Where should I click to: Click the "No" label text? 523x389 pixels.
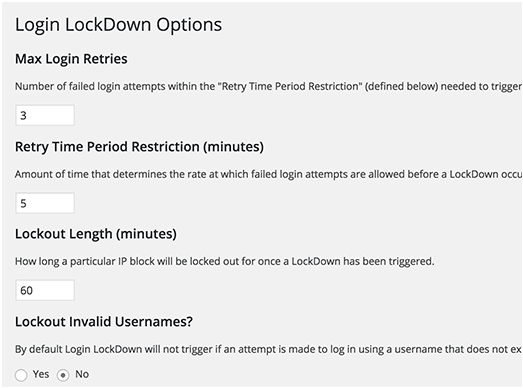(82, 374)
